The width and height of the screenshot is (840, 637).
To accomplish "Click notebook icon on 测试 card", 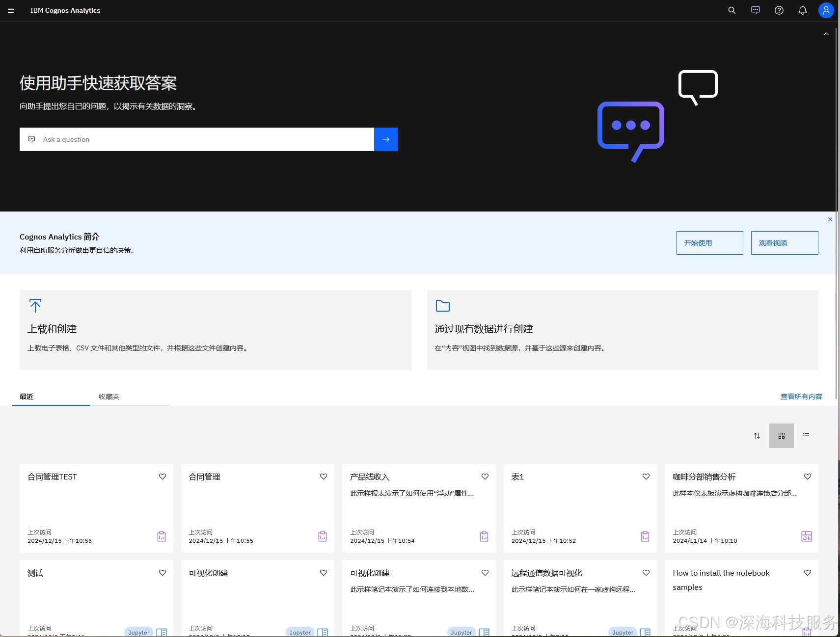I will (x=162, y=632).
